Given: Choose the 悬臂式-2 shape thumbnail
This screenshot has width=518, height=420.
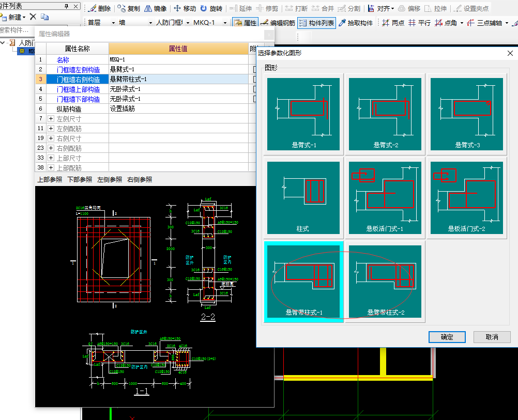Looking at the screenshot, I should point(385,114).
